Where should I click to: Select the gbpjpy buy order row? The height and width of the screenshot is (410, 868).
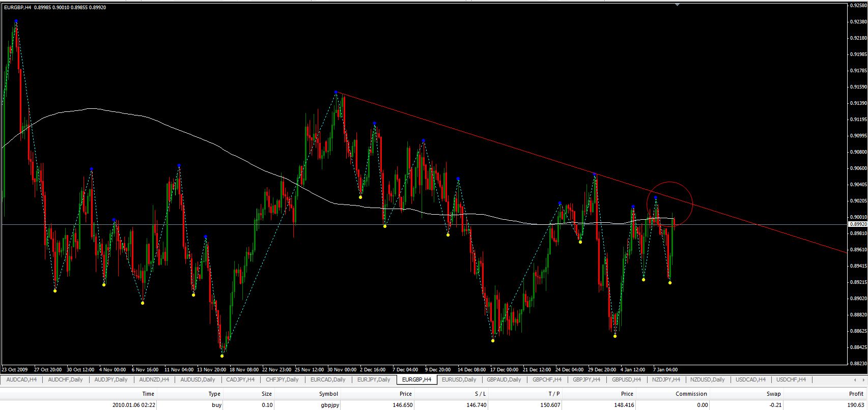coord(329,405)
